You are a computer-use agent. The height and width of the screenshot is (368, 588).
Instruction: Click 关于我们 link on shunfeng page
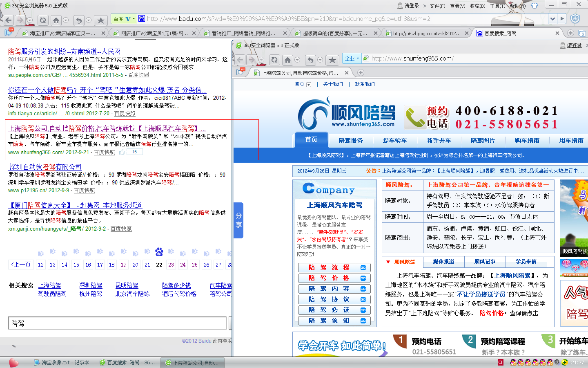333,84
